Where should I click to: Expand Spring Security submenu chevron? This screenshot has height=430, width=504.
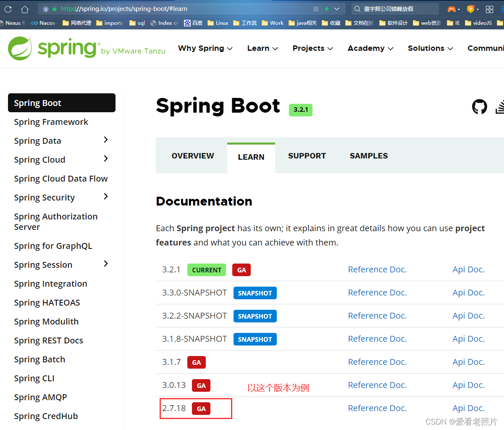(106, 197)
